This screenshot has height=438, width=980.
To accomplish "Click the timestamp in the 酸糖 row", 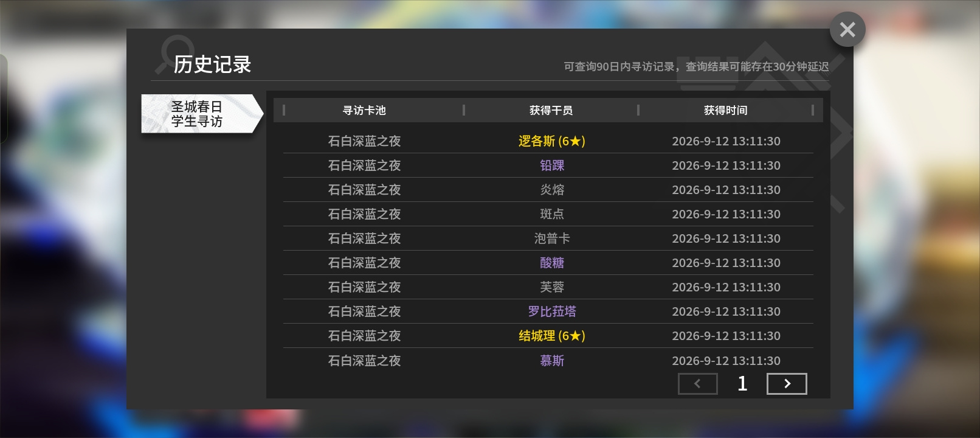I will (x=726, y=263).
